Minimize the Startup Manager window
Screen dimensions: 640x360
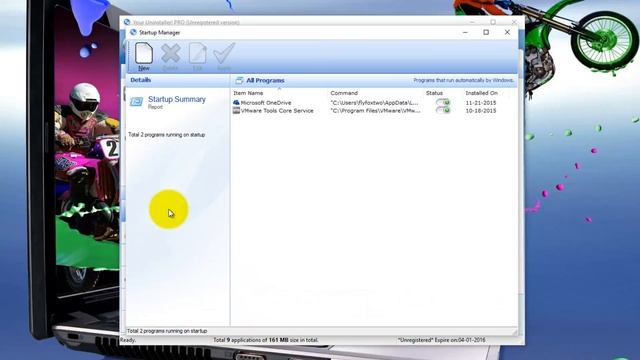pos(465,32)
